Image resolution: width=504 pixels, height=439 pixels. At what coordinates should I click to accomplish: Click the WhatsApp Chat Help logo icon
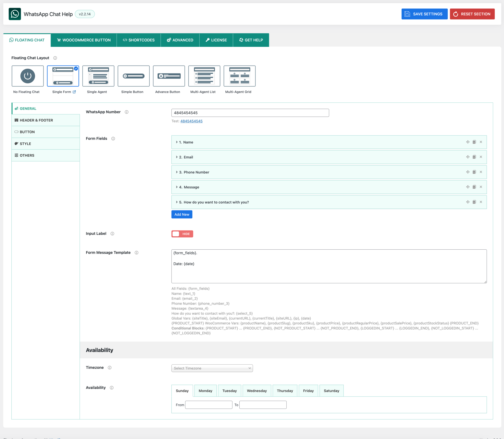15,14
